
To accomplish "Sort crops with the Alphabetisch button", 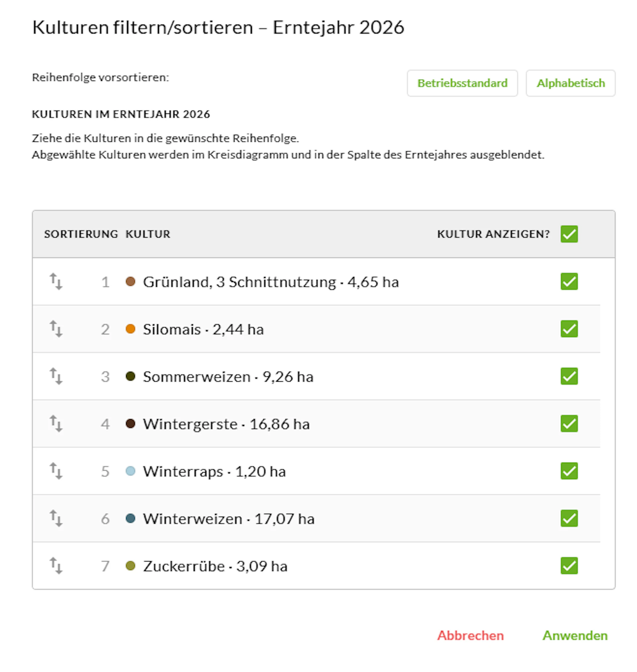I will point(570,83).
